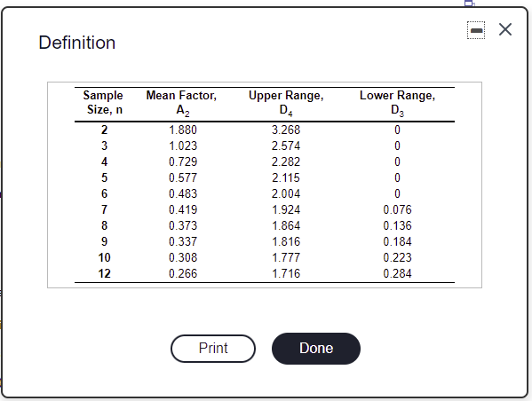Select upper range value 3.268

point(286,130)
